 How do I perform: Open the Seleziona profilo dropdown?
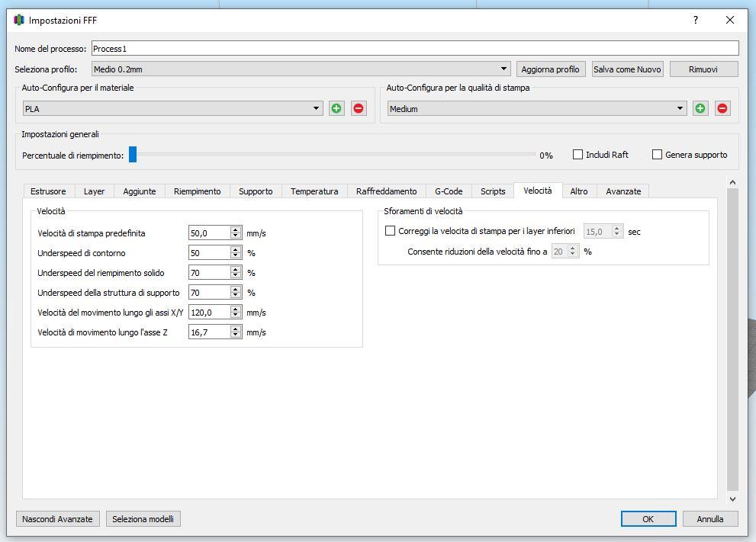pyautogui.click(x=301, y=69)
